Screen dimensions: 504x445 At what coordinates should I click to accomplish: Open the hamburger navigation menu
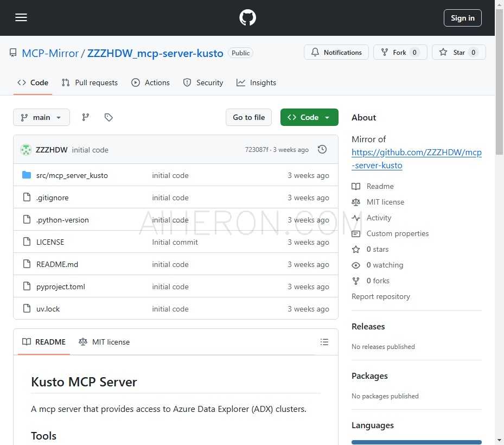pos(21,18)
